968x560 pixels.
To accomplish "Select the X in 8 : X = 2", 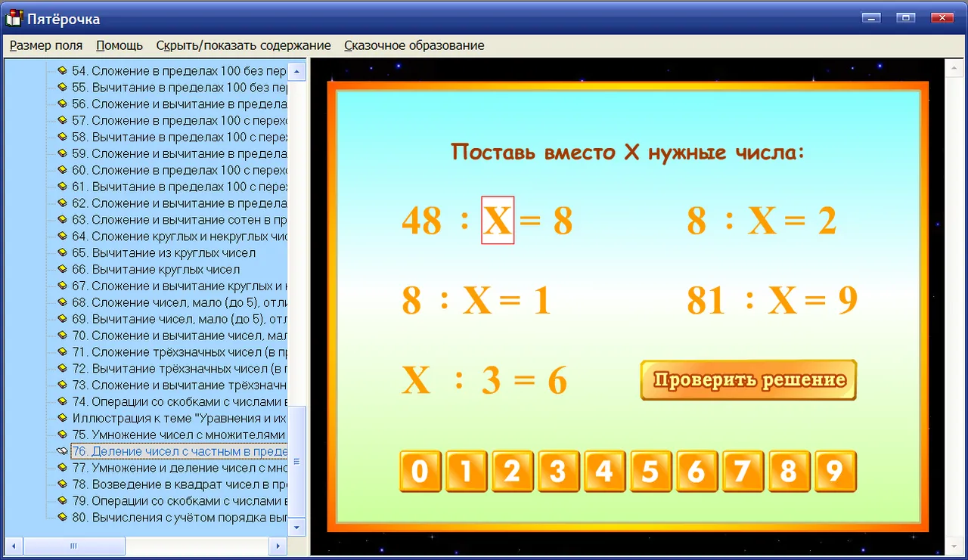I will coord(762,221).
